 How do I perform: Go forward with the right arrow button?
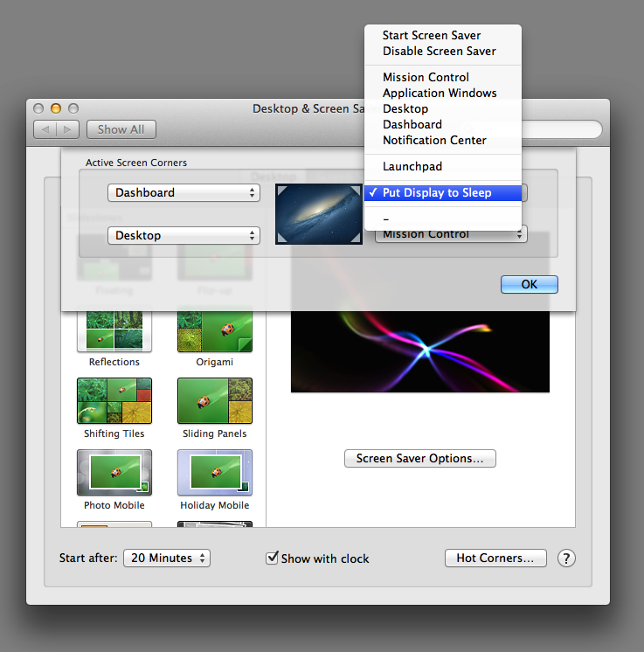pyautogui.click(x=67, y=129)
